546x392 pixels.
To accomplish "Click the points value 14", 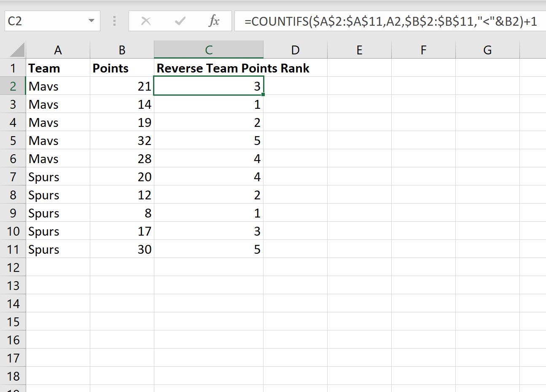I will [122, 104].
